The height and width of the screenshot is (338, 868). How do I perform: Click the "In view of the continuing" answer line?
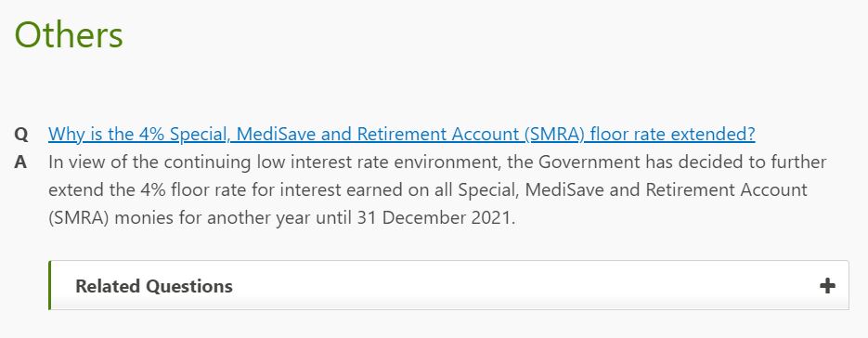pyautogui.click(x=150, y=162)
